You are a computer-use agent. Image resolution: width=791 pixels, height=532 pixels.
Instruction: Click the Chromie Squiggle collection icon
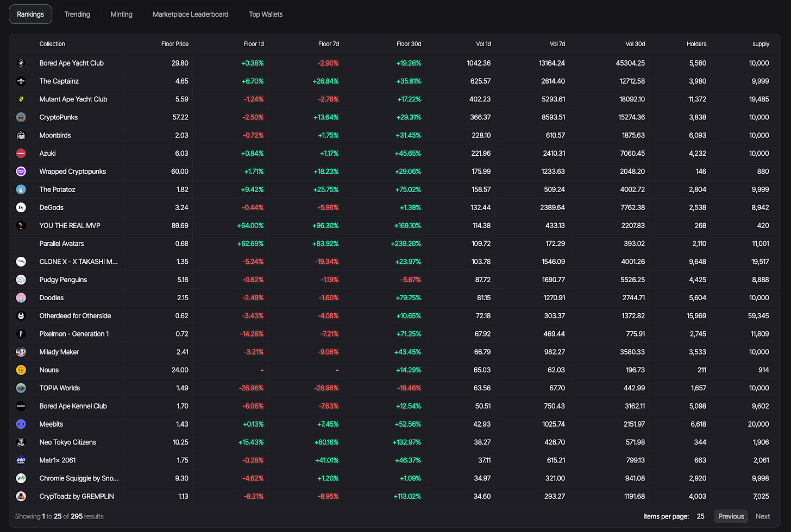coord(21,478)
